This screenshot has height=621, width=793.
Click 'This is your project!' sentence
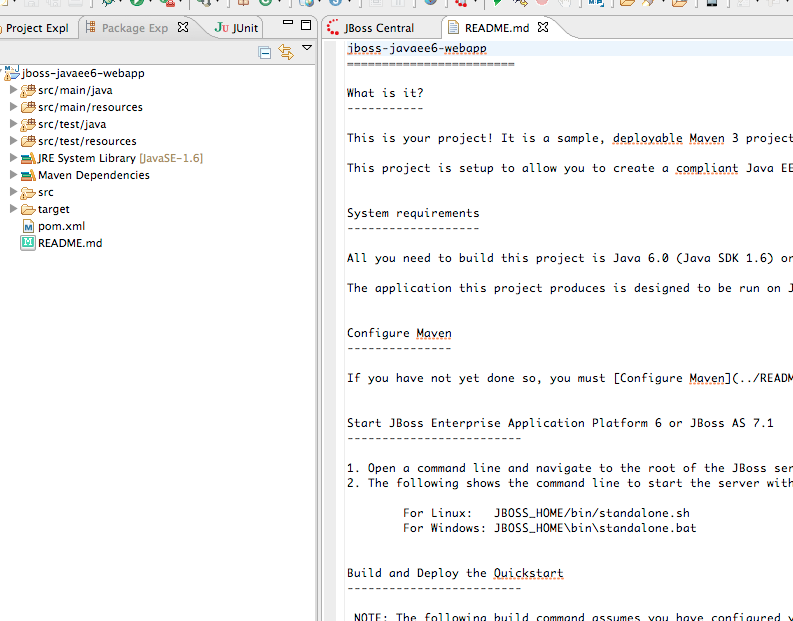[570, 138]
